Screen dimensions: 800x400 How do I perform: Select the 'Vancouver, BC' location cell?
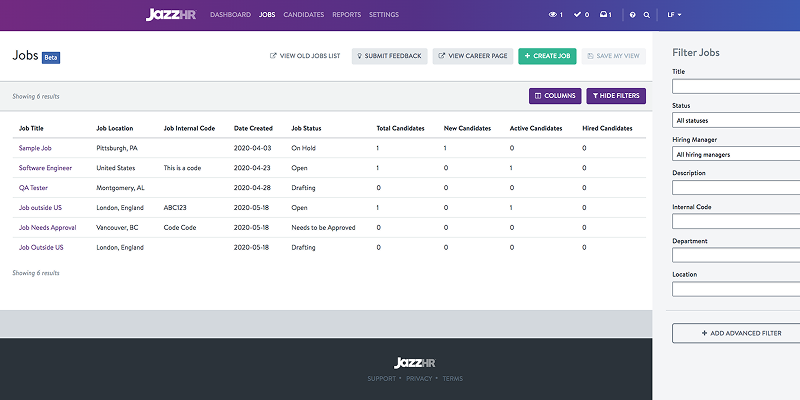[x=117, y=228]
